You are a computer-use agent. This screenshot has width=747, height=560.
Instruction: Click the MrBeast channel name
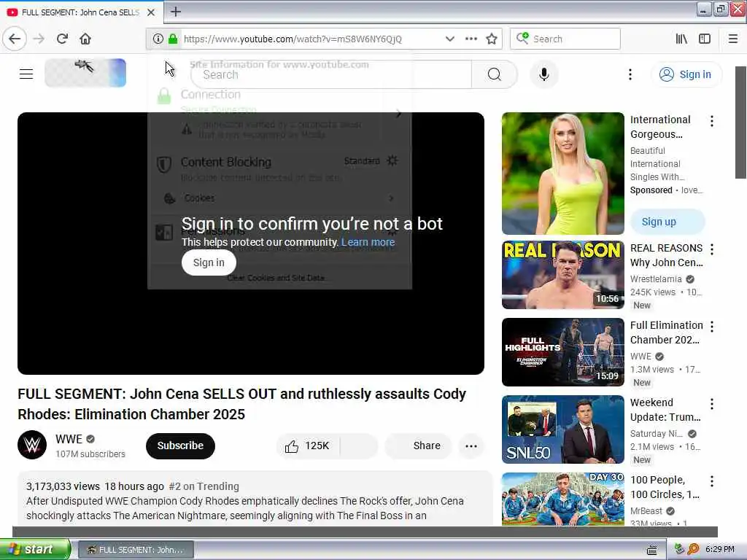[x=646, y=510]
